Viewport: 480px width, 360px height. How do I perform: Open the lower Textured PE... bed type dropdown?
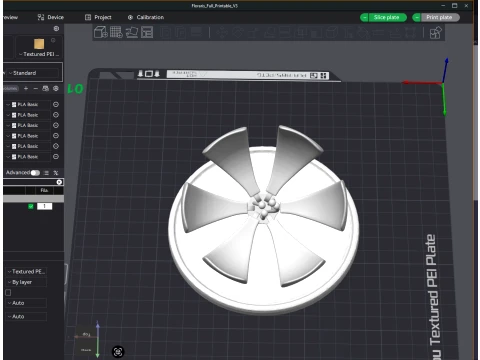pyautogui.click(x=26, y=271)
